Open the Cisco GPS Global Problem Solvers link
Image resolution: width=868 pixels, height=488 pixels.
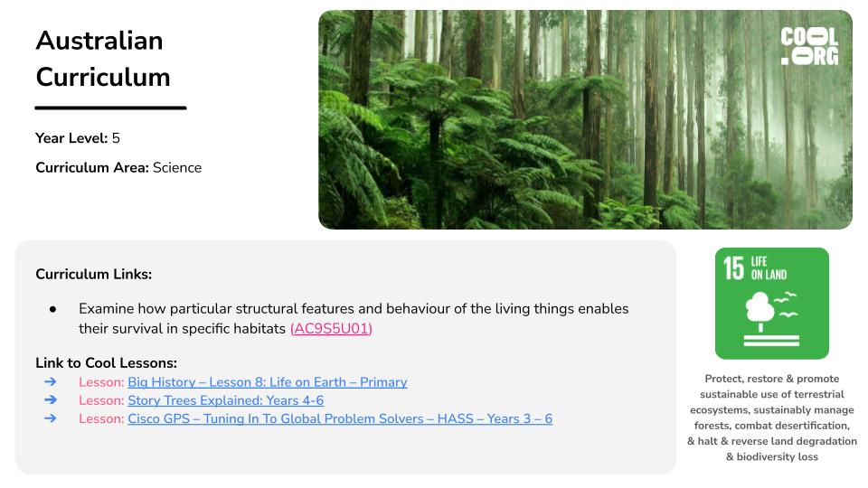coord(339,418)
